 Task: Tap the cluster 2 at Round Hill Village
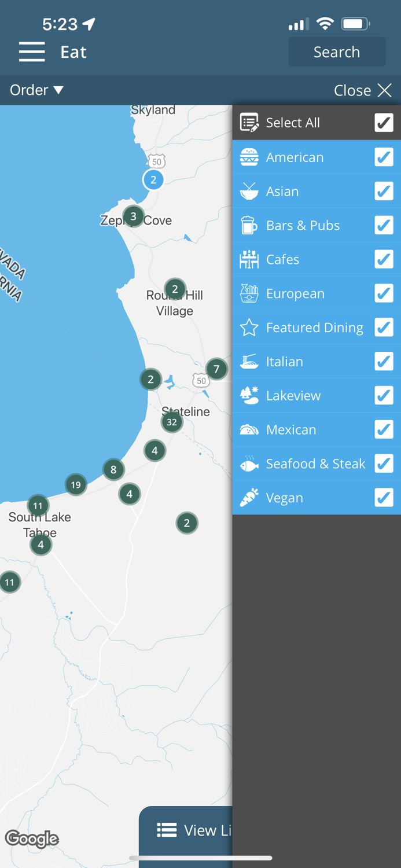[175, 289]
